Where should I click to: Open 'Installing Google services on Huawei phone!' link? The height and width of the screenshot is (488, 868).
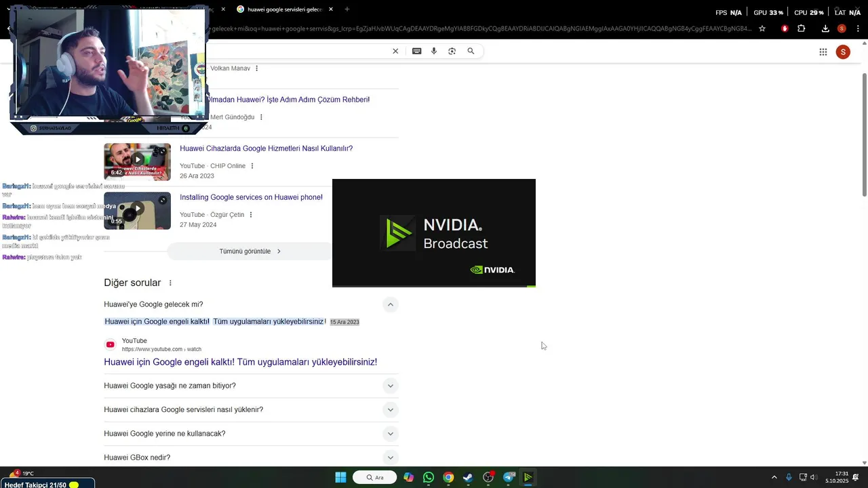click(251, 197)
